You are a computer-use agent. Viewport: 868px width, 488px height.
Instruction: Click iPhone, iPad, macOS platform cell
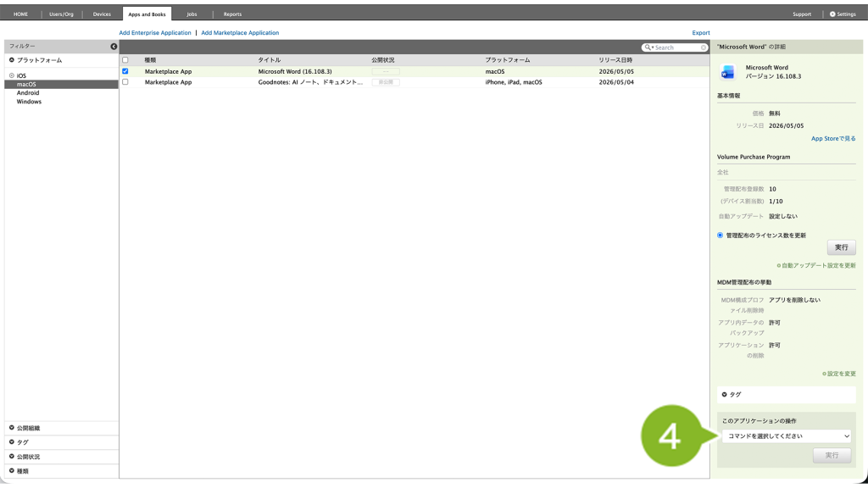514,82
